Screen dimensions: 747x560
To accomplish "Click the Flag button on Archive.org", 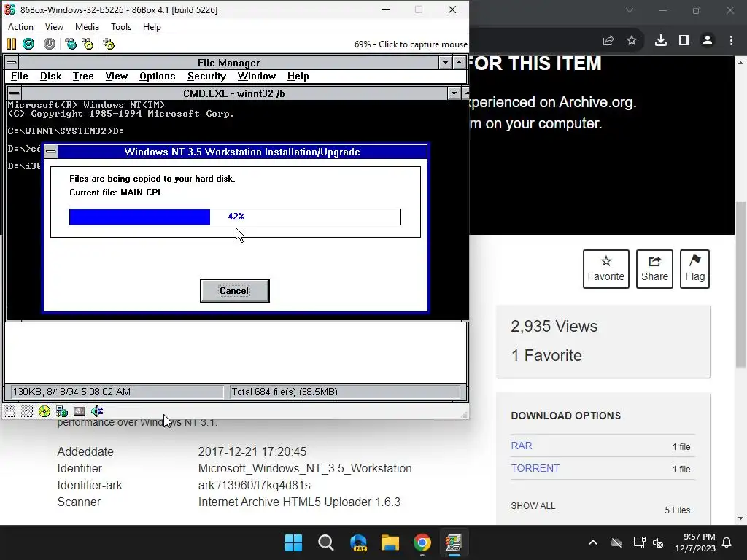I will (x=694, y=269).
